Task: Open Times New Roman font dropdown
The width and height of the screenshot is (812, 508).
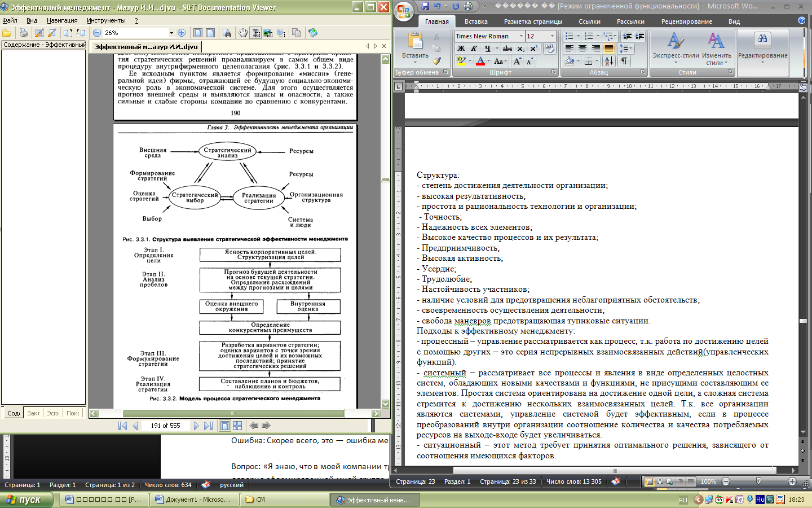Action: point(521,36)
